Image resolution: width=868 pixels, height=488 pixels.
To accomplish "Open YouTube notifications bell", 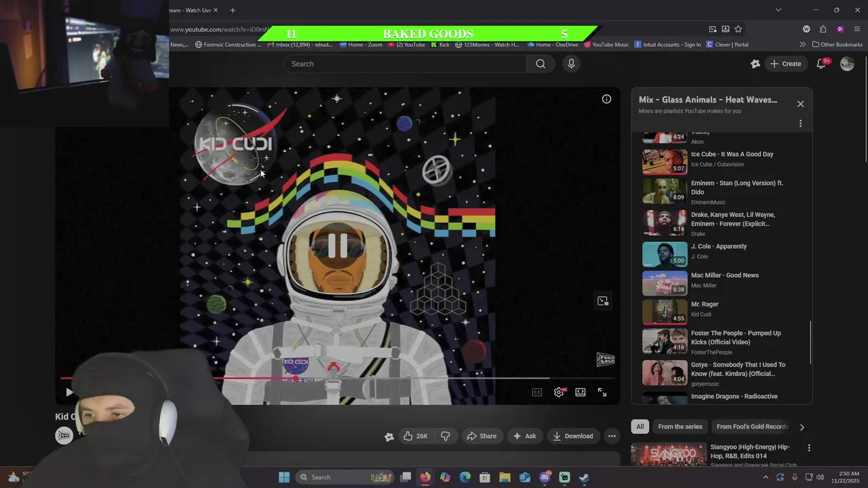I will tap(821, 64).
